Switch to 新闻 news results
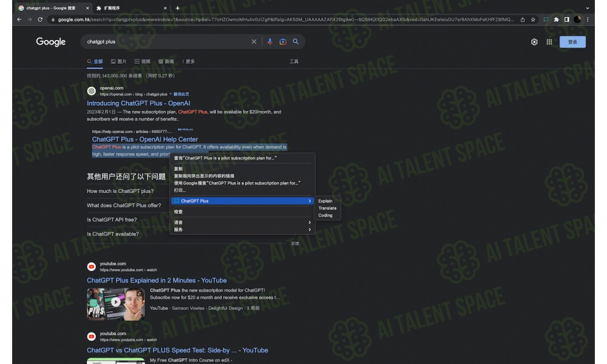Screen dimensions: 607x364 click(166, 61)
